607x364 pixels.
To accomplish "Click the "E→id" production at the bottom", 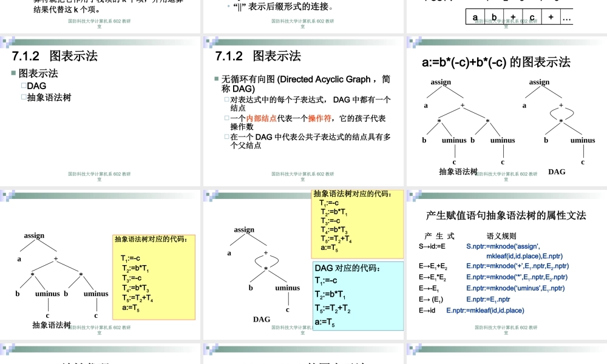I will pos(427,311).
